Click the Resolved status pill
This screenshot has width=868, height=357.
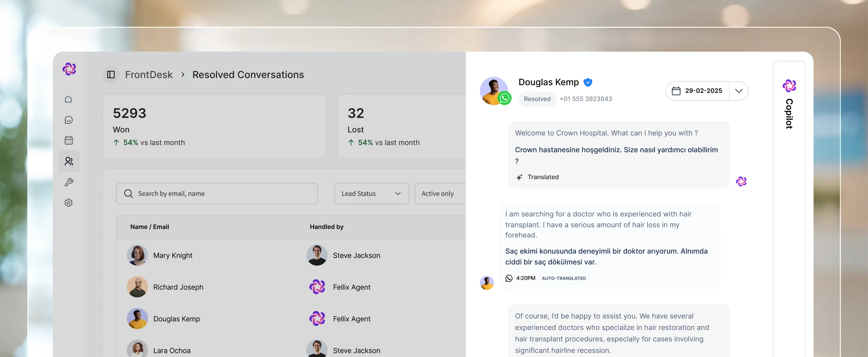(537, 99)
